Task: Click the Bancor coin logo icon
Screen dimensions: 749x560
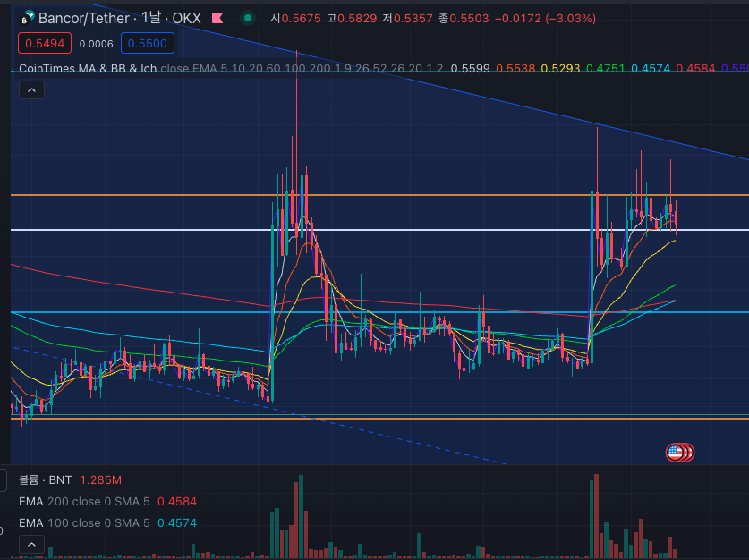Action: (28, 18)
